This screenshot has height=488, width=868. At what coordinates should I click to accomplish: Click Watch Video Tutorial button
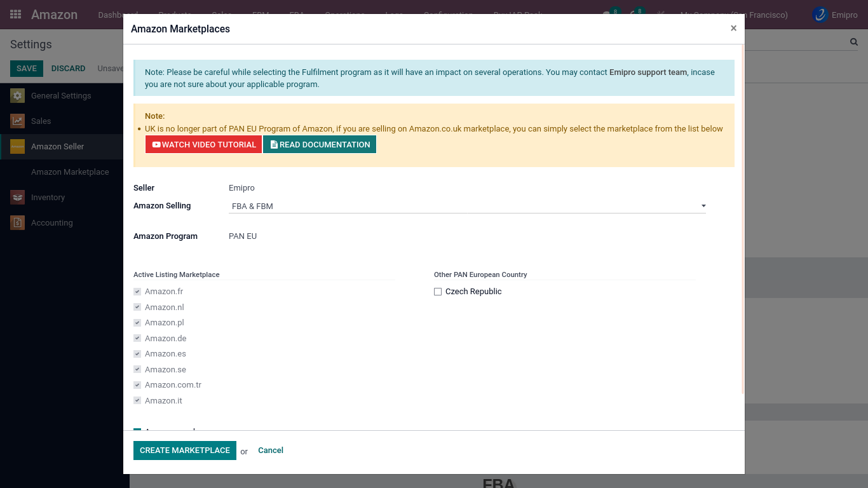203,145
